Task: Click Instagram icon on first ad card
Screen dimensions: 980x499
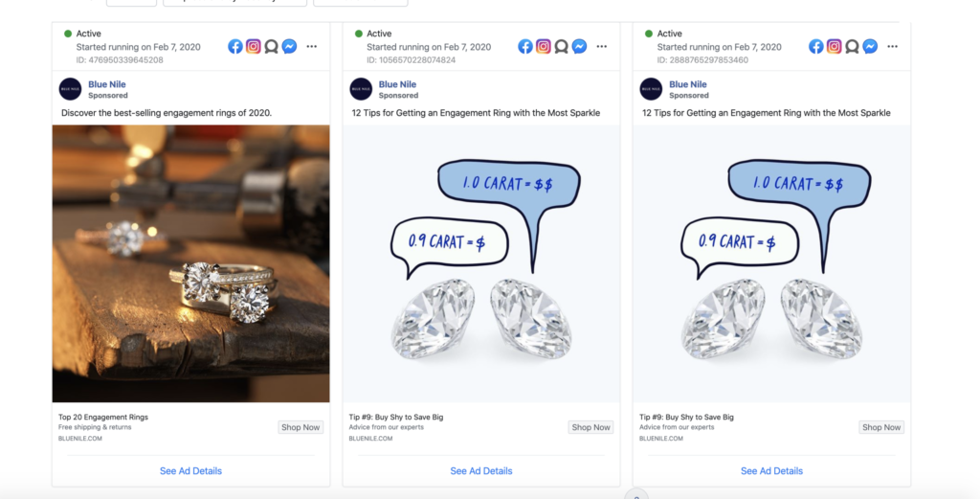Action: [x=253, y=46]
